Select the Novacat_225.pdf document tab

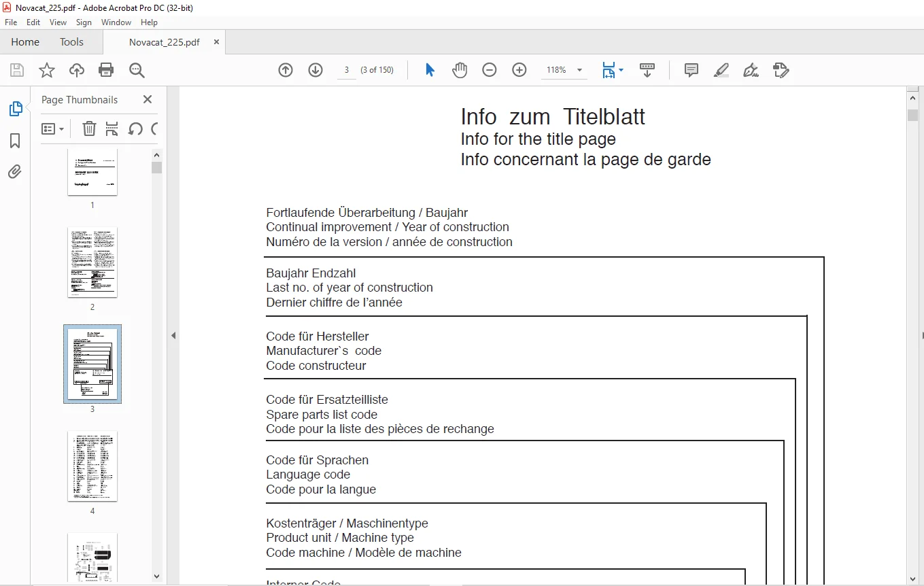(165, 42)
